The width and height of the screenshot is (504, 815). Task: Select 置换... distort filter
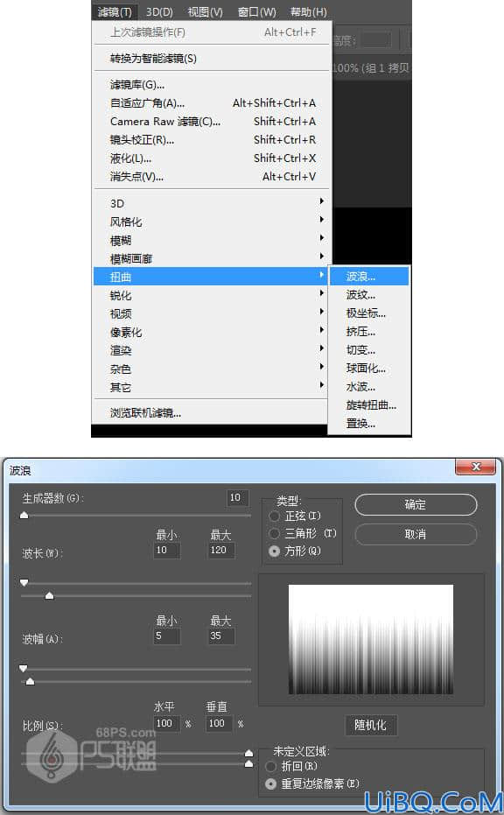(x=369, y=424)
